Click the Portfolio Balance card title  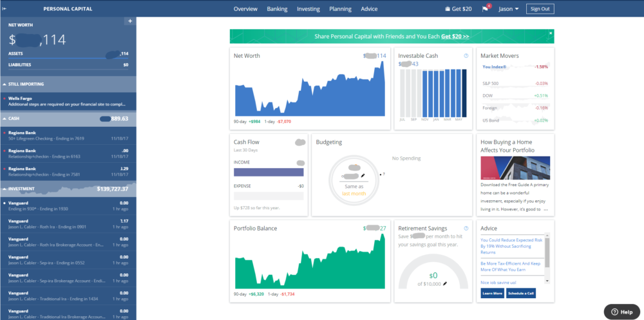pos(256,229)
